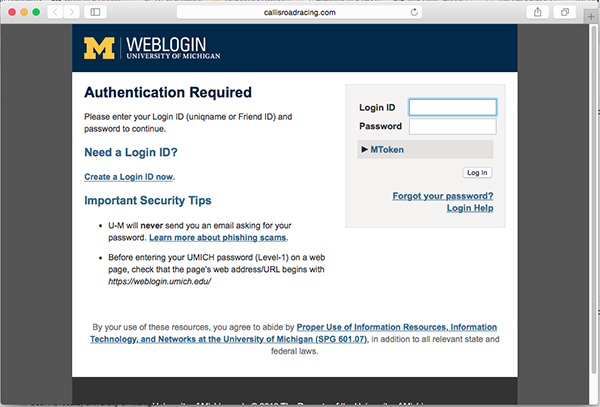600x407 pixels.
Task: Show the Safari sidebar
Action: (95, 12)
